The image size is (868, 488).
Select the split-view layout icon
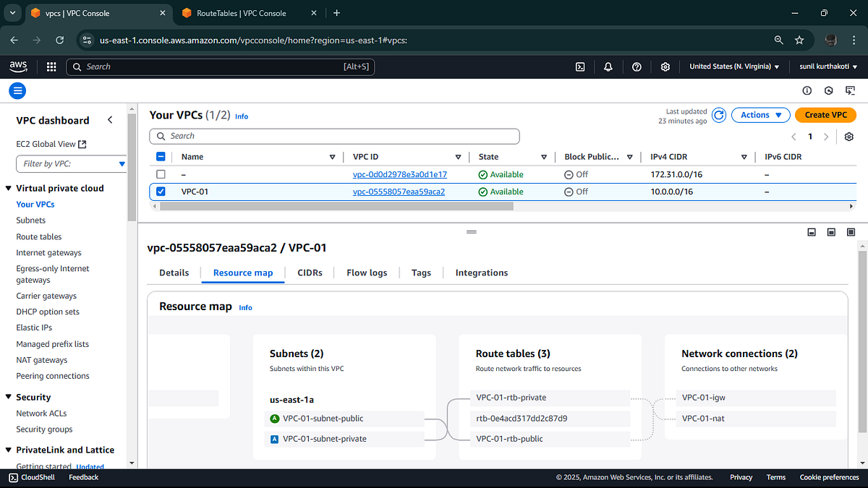tap(830, 232)
